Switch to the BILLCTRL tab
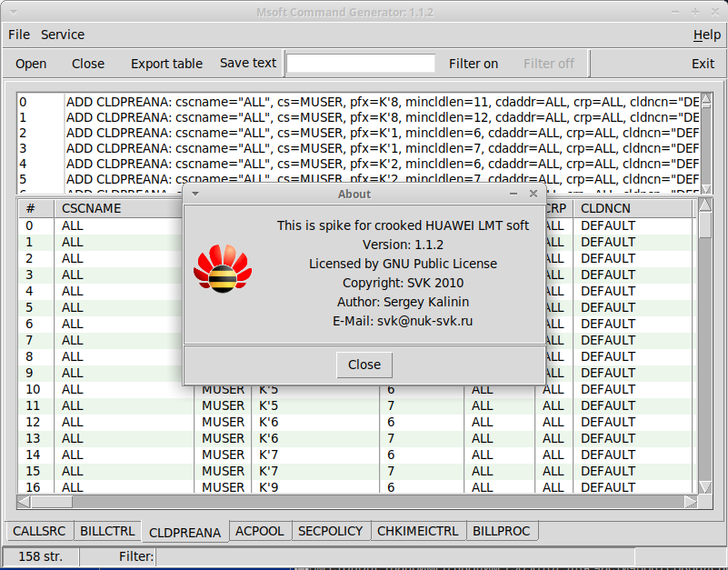 (x=107, y=531)
